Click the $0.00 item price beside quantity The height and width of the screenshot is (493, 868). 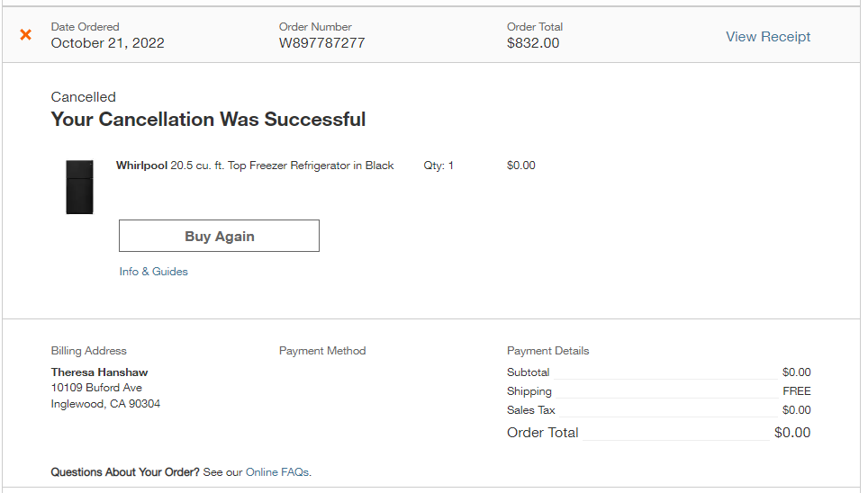[521, 166]
